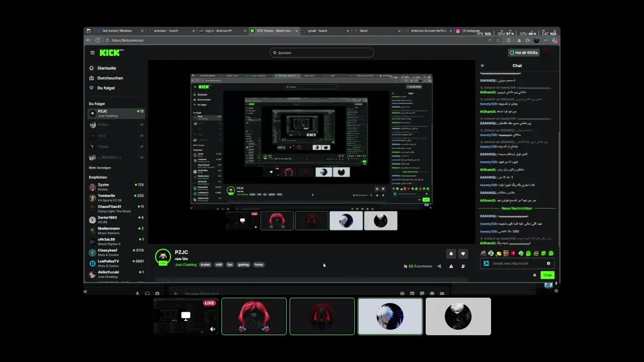Open Du folgst in the sidebar

pyautogui.click(x=102, y=88)
